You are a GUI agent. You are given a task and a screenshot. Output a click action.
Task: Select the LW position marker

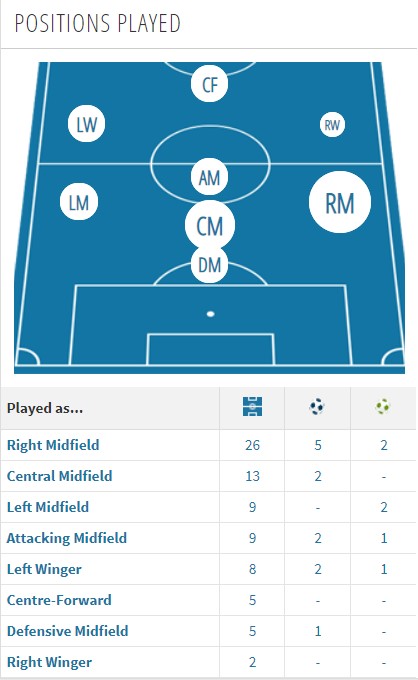coord(86,124)
